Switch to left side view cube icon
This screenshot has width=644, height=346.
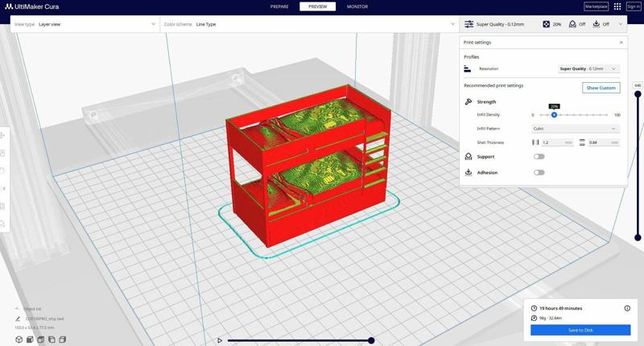point(52,340)
